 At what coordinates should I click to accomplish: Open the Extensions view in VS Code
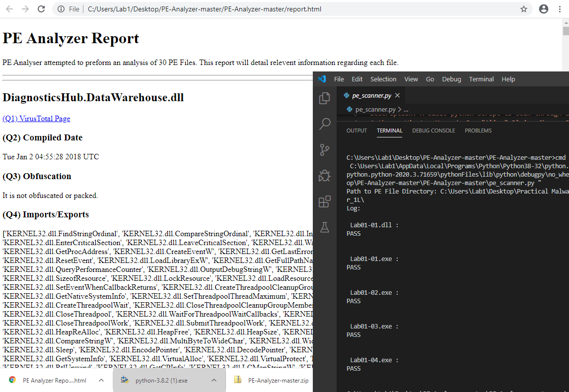(324, 201)
